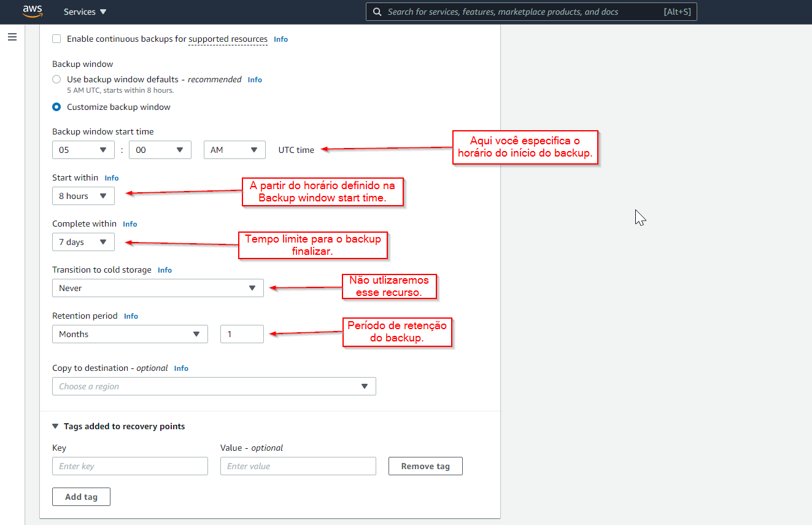Click the retention period value field
The height and width of the screenshot is (525, 812).
point(242,334)
